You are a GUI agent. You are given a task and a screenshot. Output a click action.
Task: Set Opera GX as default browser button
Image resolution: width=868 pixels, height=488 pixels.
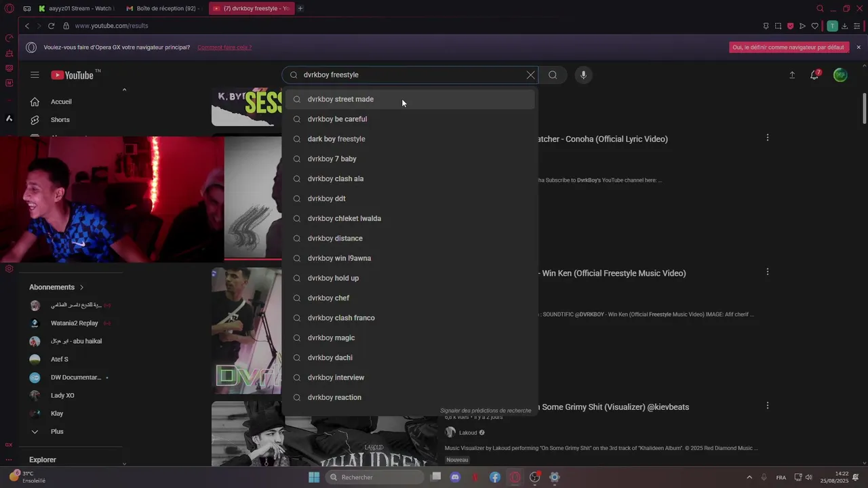coord(789,47)
